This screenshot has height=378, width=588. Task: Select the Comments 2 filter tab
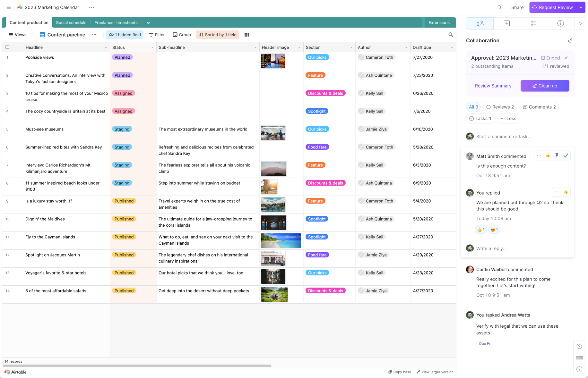[x=539, y=107]
